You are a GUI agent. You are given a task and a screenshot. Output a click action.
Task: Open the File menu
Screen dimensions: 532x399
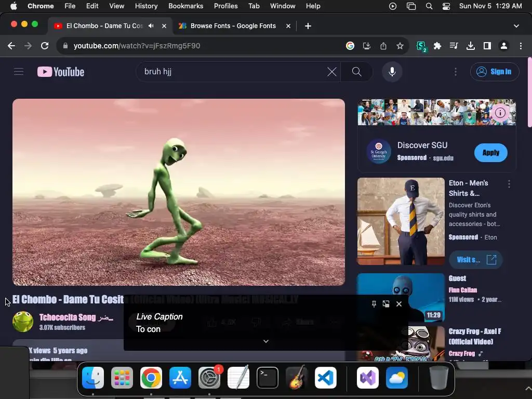click(x=70, y=6)
